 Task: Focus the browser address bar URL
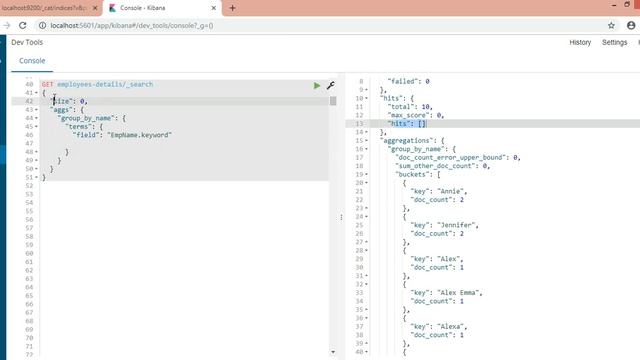[131, 25]
